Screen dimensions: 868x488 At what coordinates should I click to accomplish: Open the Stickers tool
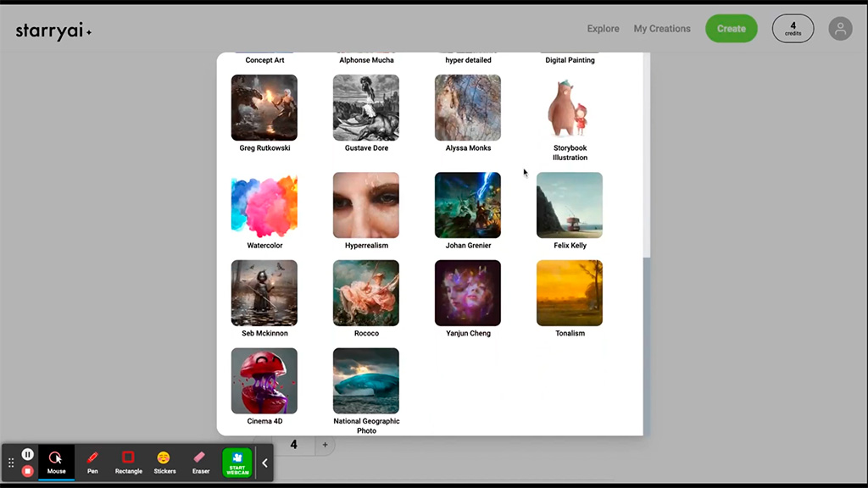click(x=164, y=462)
